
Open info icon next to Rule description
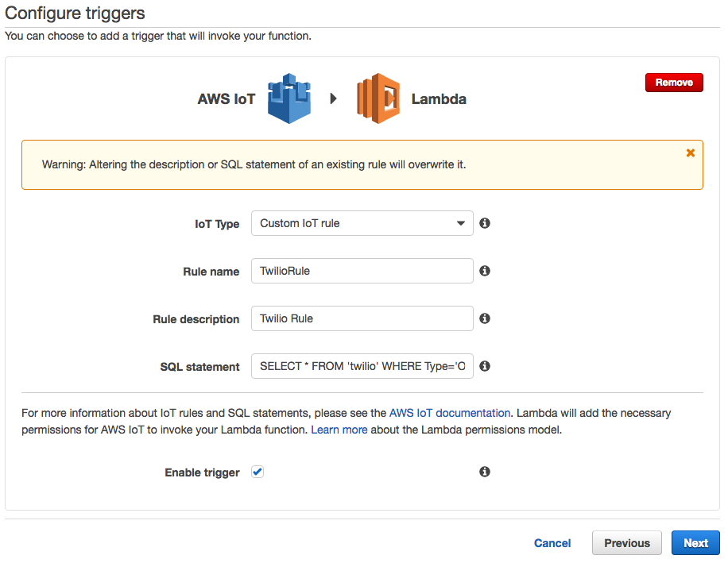click(485, 318)
